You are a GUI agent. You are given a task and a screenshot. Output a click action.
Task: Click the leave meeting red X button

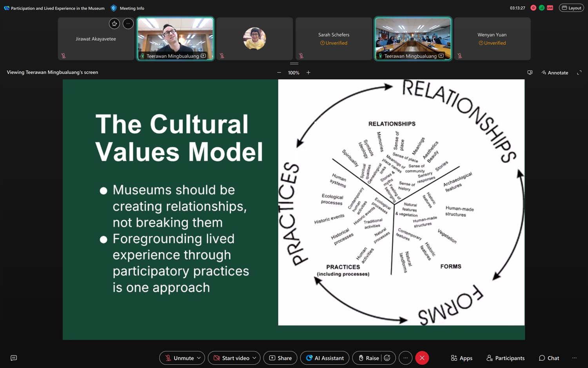tap(422, 358)
